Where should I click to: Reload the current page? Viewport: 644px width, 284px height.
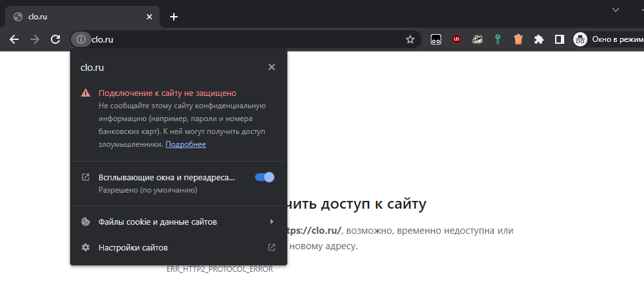[55, 39]
